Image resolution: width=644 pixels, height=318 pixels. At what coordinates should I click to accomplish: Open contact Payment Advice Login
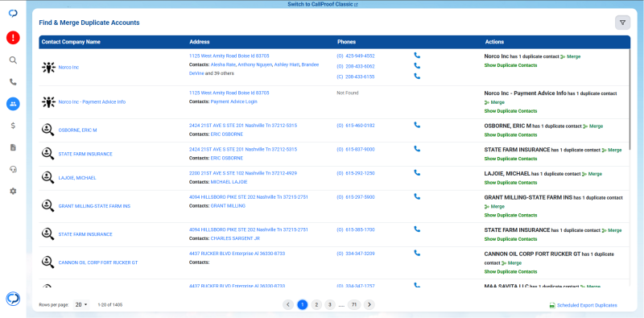[x=233, y=101]
